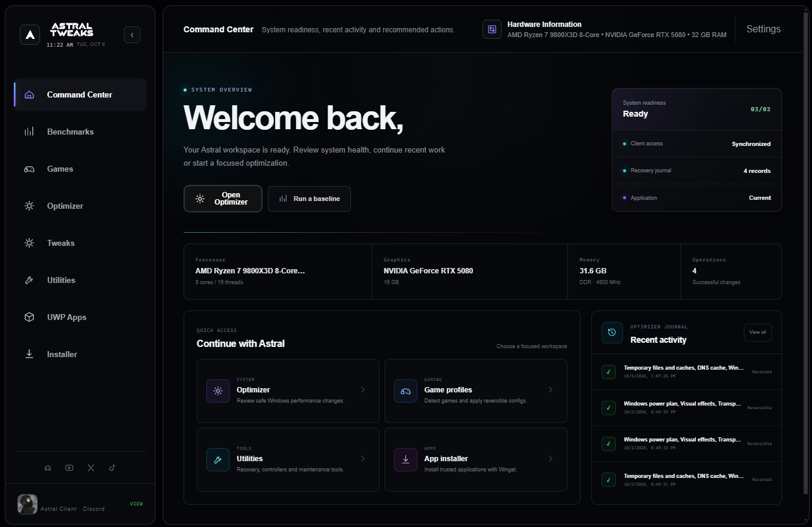
Task: Click the Utilities wrench icon in the sidebar
Action: click(x=29, y=280)
